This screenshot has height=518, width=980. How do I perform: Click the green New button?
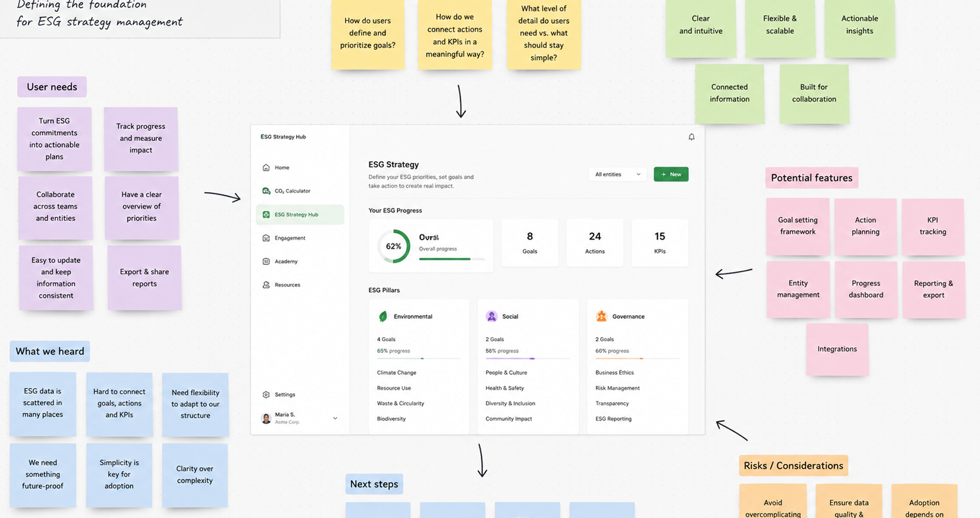coord(671,174)
